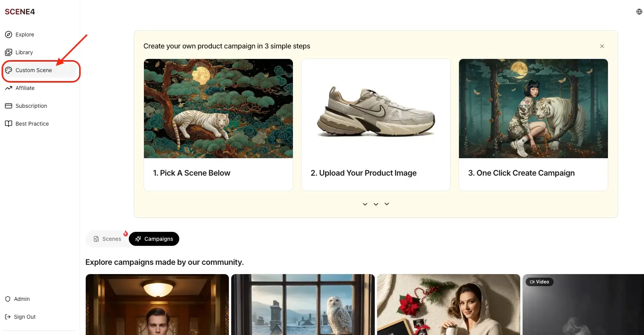
Task: Dismiss the 3-step campaign banner
Action: pos(602,46)
